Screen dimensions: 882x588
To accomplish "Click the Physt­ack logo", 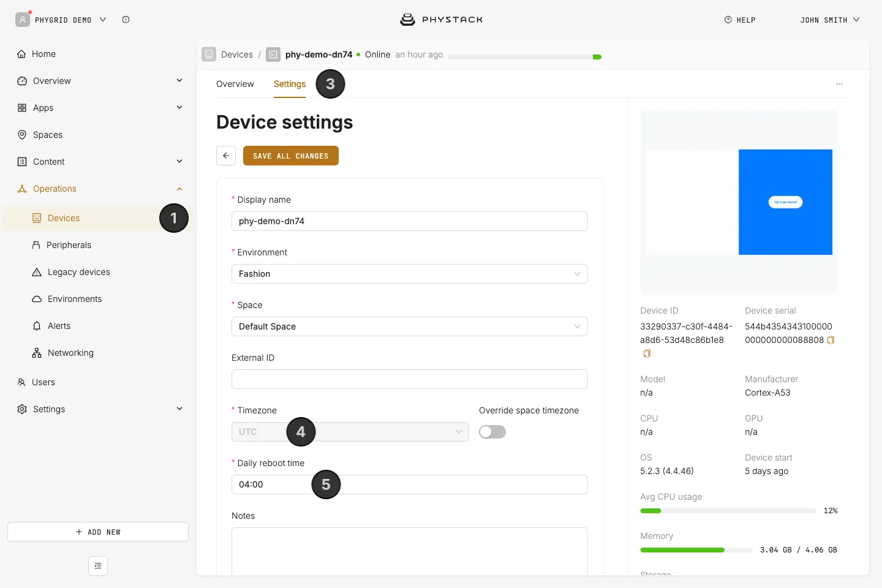I will click(x=441, y=20).
